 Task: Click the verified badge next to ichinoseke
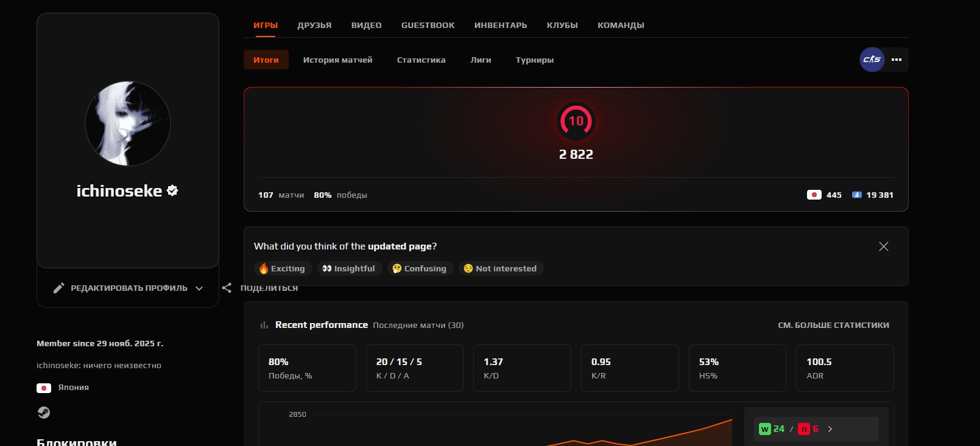pyautogui.click(x=172, y=190)
